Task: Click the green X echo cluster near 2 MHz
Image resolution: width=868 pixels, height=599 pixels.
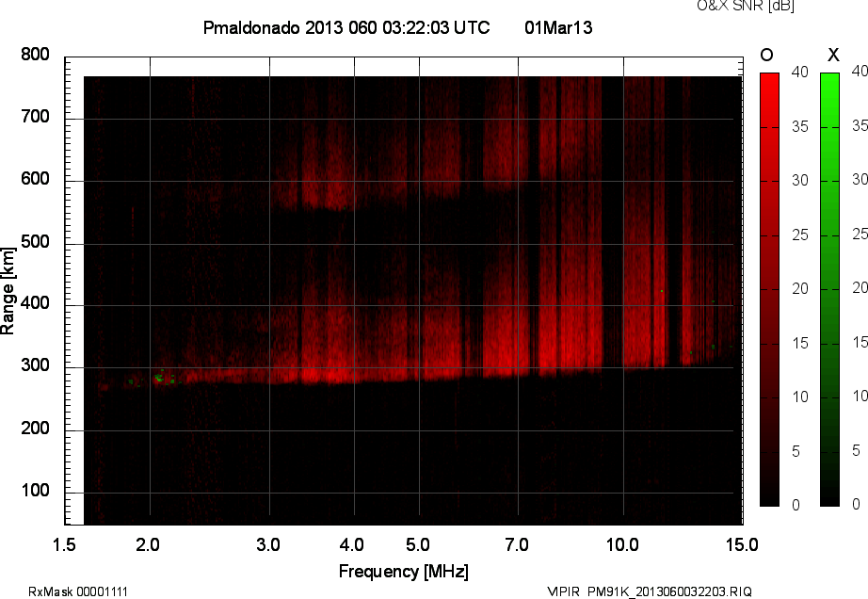Action: 160,379
